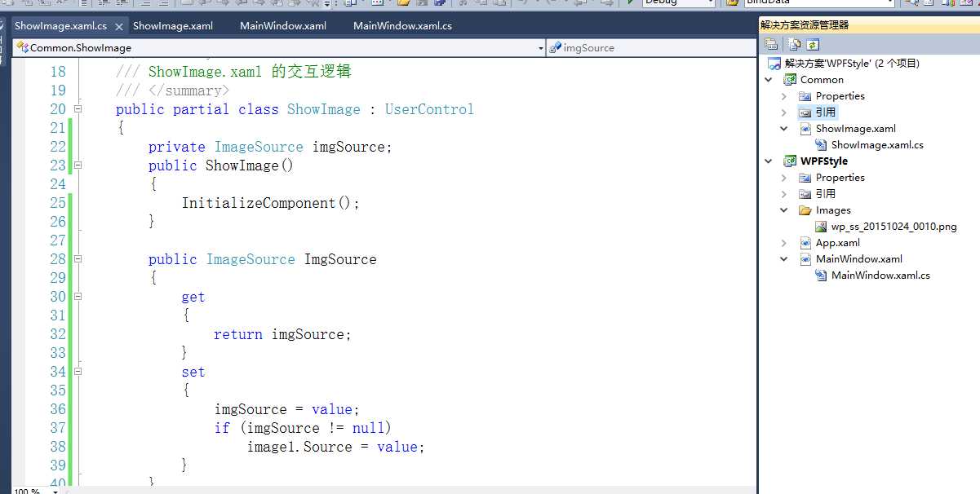Image resolution: width=980 pixels, height=494 pixels.
Task: Click the file icon of ShowImage.xaml.cs in tree
Action: tap(821, 144)
